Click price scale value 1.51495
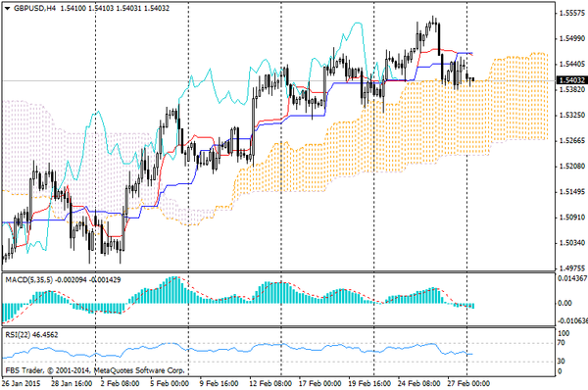Screen dimensions: 588x390 point(572,192)
